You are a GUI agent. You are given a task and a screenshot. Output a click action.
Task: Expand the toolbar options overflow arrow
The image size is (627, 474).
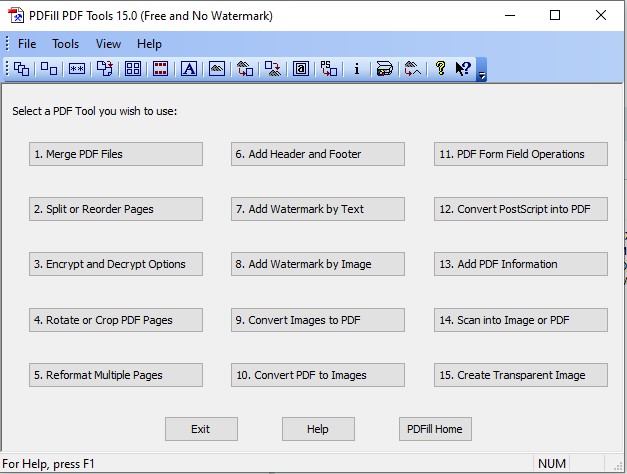481,70
